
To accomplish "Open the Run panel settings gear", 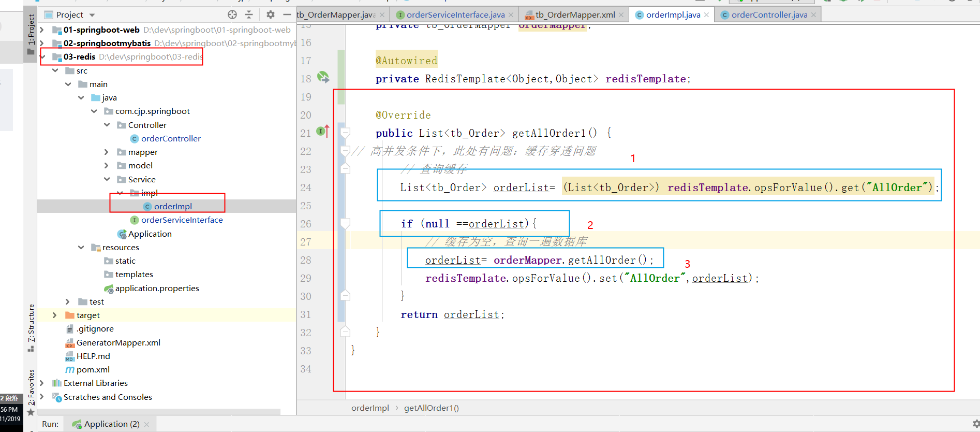I will pyautogui.click(x=976, y=424).
